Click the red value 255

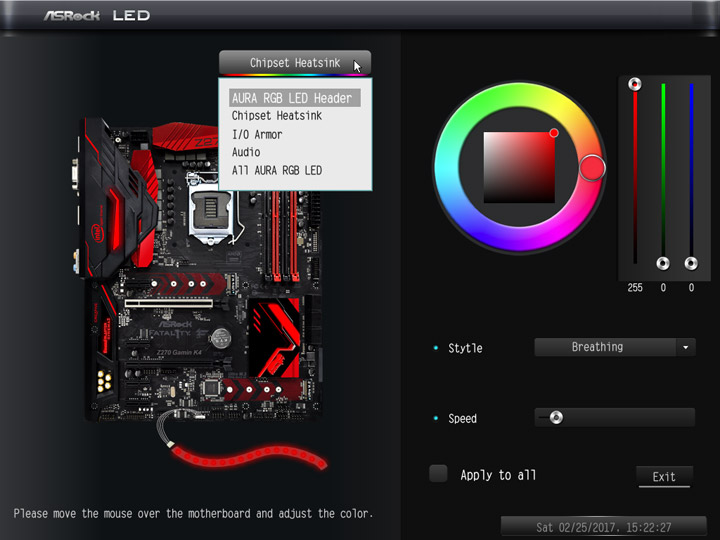pos(635,288)
